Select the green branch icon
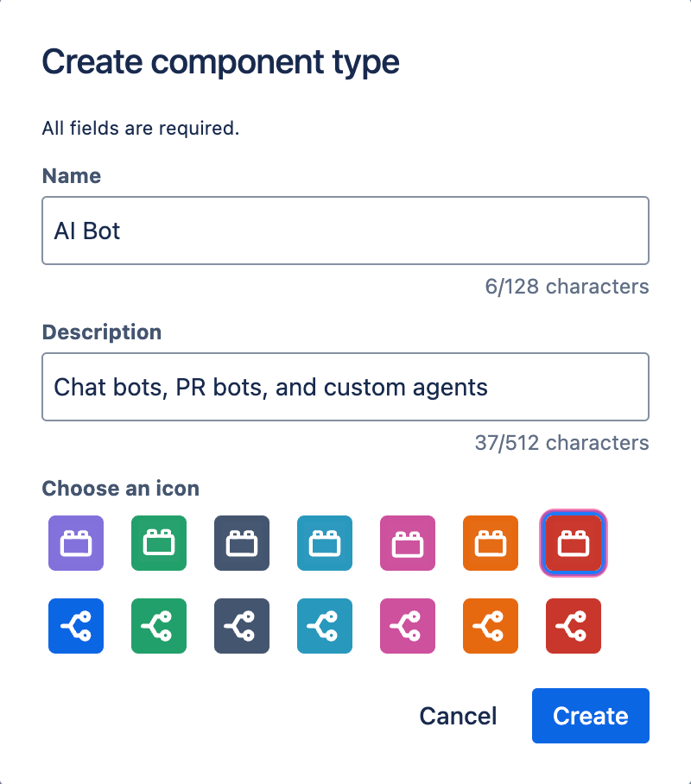Screen dimensions: 691x784 tap(158, 626)
